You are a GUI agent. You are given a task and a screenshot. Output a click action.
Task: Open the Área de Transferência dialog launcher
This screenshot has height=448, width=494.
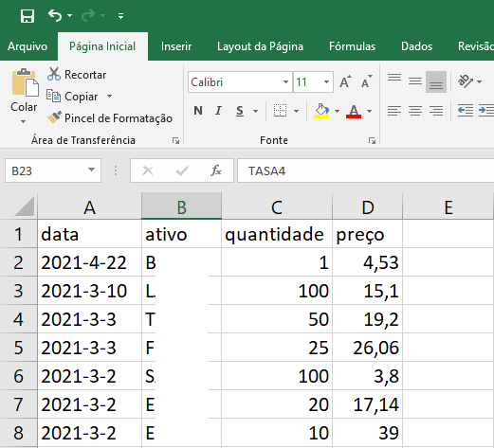[x=175, y=141]
